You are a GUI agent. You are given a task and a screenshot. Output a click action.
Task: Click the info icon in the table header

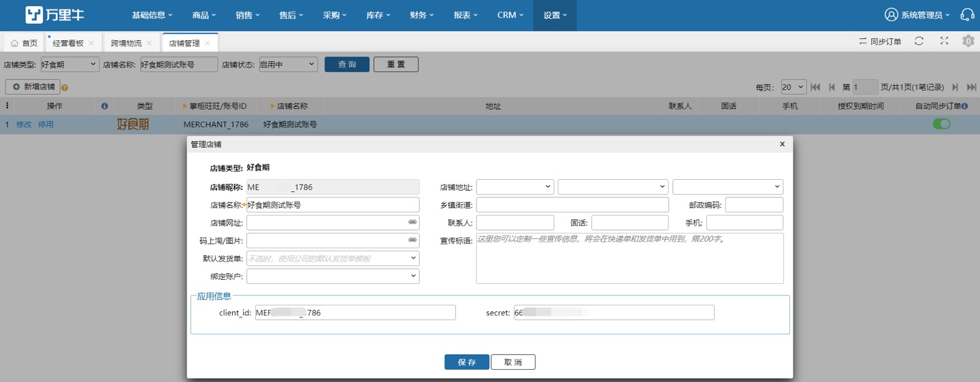click(105, 106)
